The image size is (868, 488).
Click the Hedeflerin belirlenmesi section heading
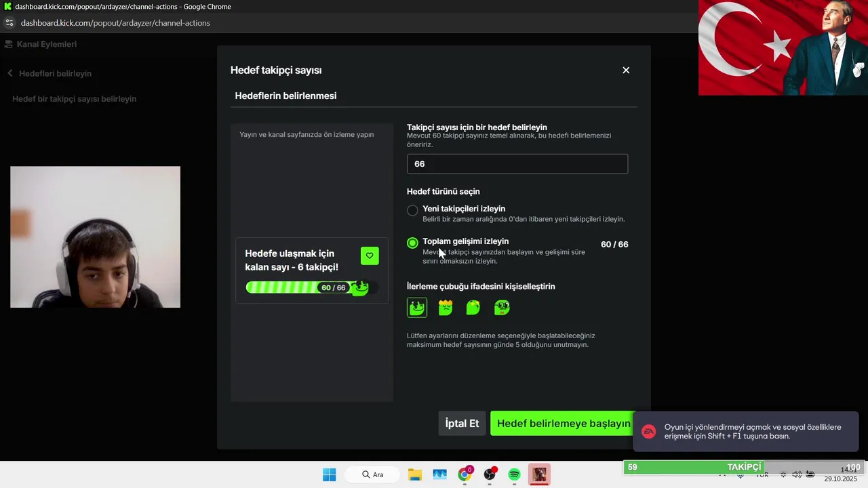pos(285,96)
